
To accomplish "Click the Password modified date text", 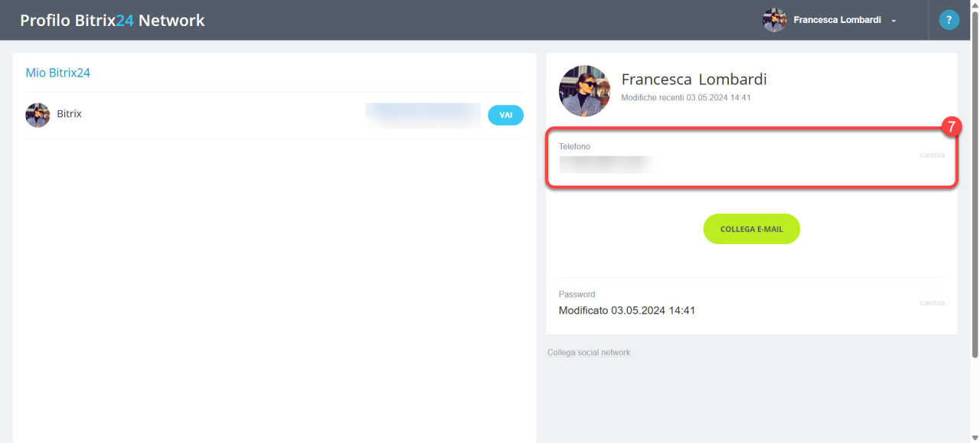I will [x=627, y=311].
